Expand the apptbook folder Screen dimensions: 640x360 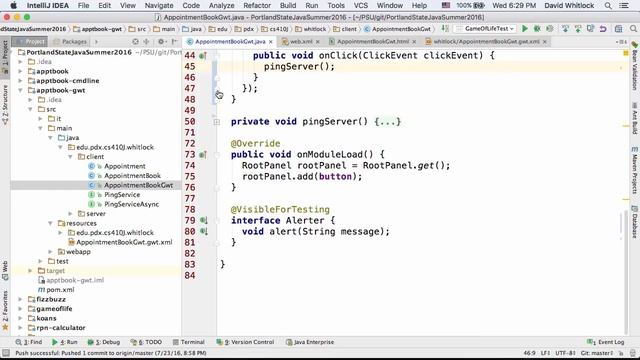click(20, 71)
